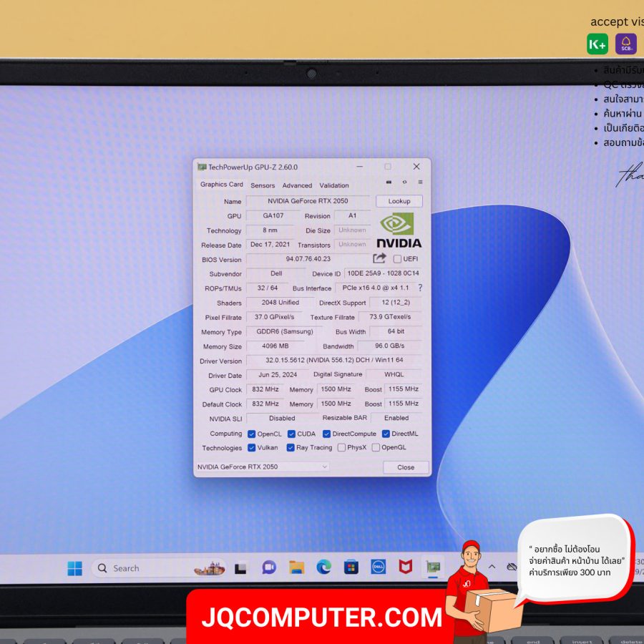Viewport: 644px width, 644px height.
Task: Open File Explorer from the taskbar
Action: [296, 567]
